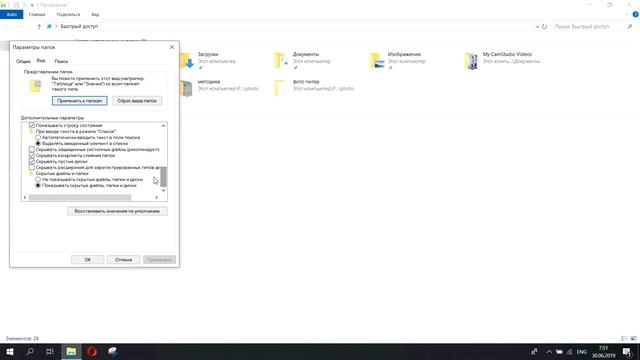Switch to Общие tab in dialog
Viewport: 640px width, 360px height.
coord(23,61)
